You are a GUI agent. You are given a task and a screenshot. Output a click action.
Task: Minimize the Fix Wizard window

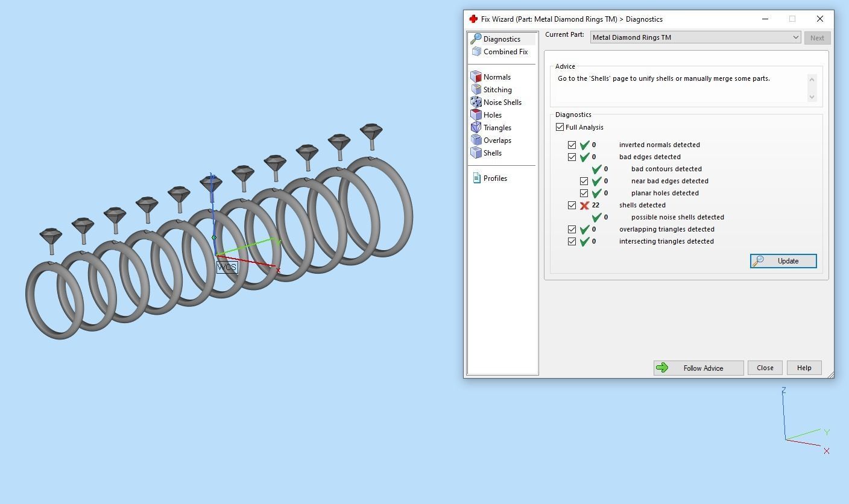coord(765,19)
